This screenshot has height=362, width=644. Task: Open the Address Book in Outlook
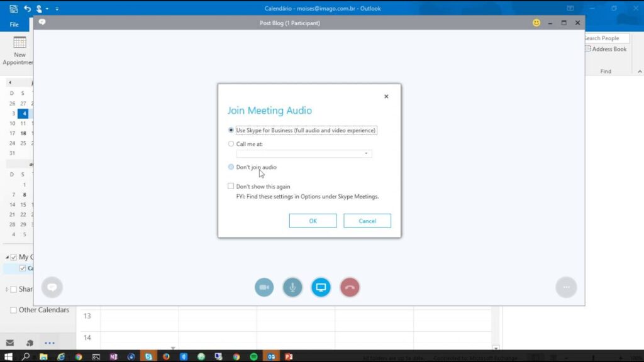(606, 49)
